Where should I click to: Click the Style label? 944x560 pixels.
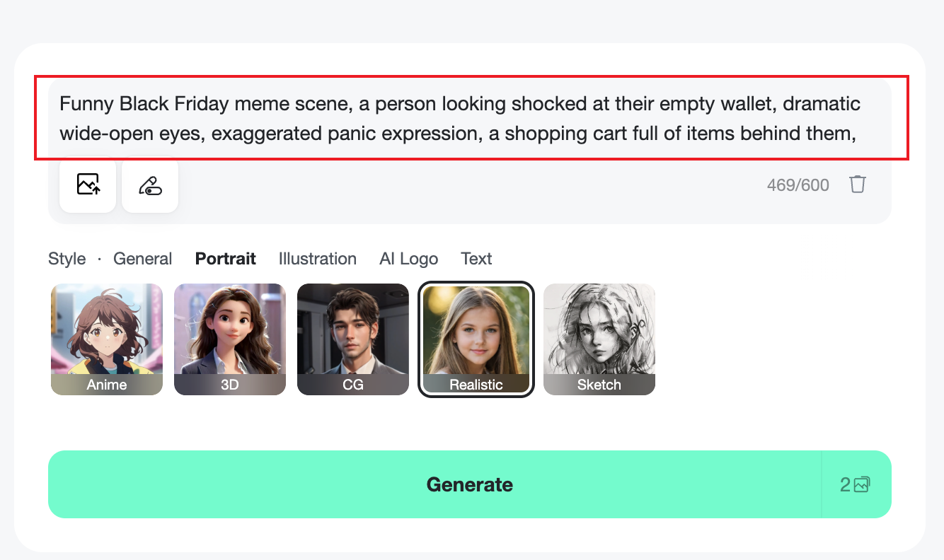click(67, 259)
